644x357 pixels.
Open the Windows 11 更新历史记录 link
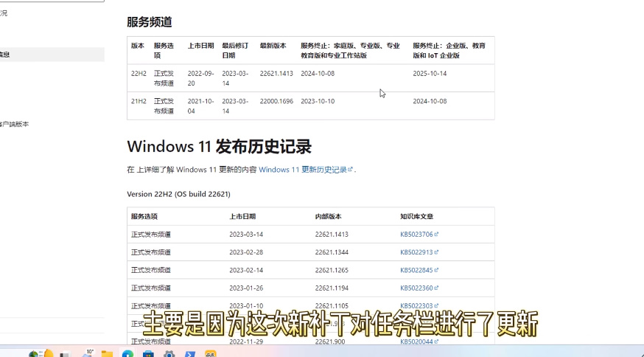(302, 170)
